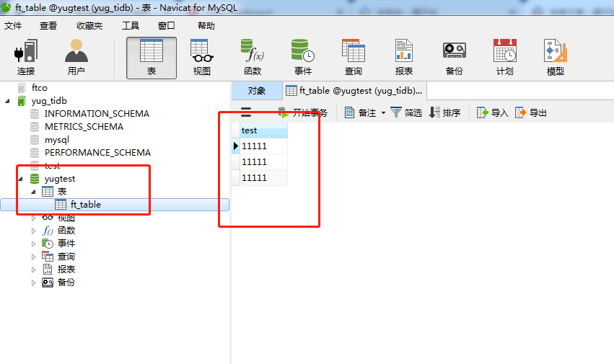This screenshot has width=614, height=364.
Task: Click the 筛选 (Filter) funnel button
Action: (406, 112)
